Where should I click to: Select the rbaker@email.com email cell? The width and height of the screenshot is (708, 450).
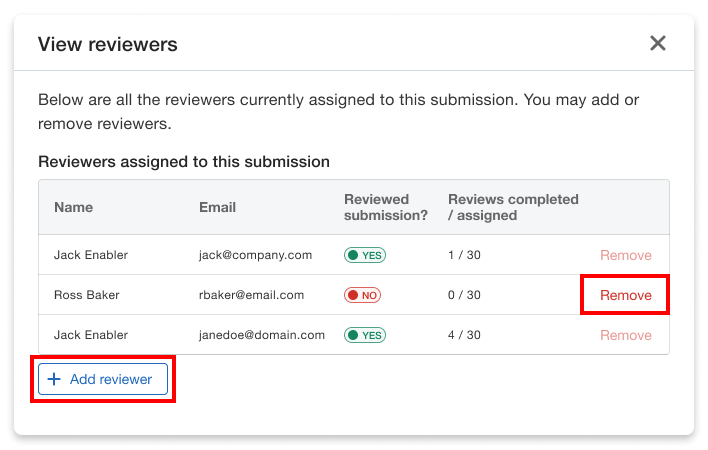tap(251, 295)
